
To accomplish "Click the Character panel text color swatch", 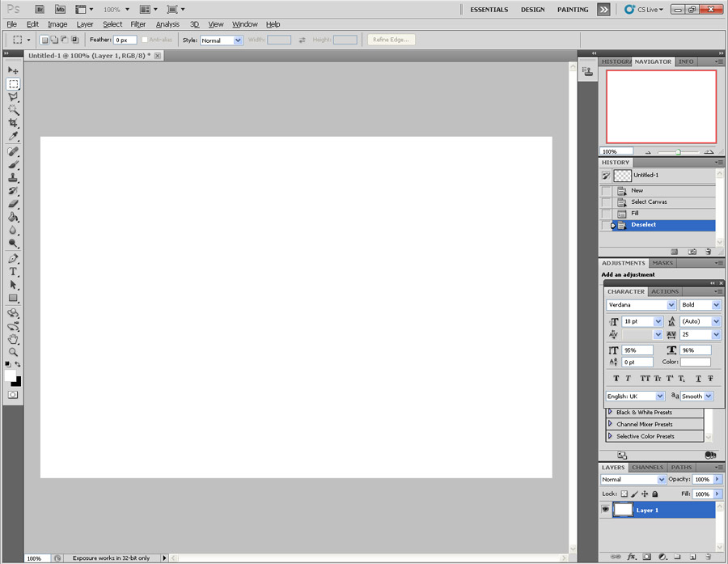I will click(x=696, y=362).
